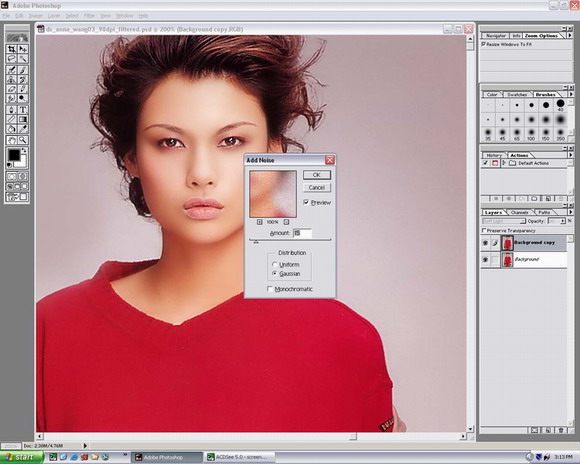Toggle Preserve Transparency checkbox

point(484,231)
